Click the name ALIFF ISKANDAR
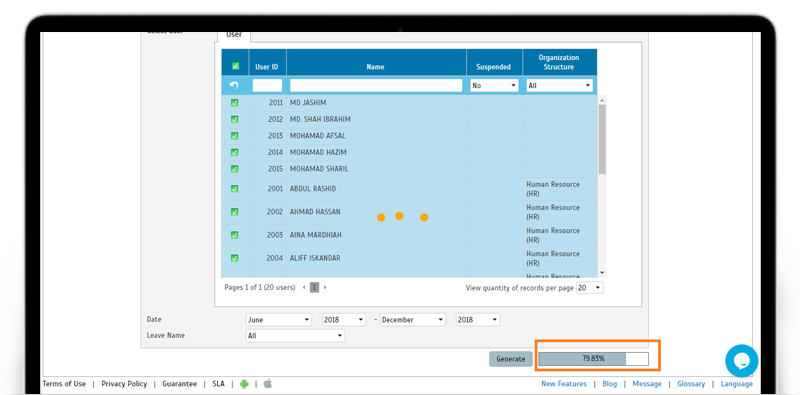This screenshot has width=800, height=395. point(315,258)
